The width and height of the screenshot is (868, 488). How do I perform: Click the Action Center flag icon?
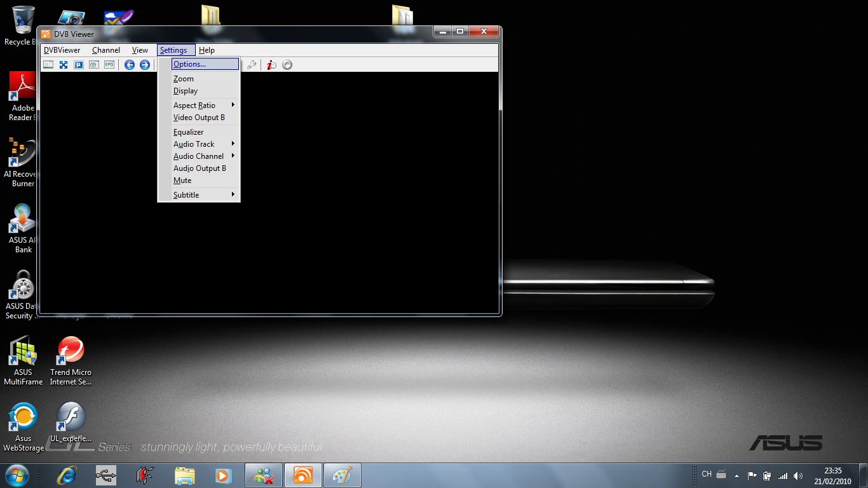pyautogui.click(x=752, y=475)
